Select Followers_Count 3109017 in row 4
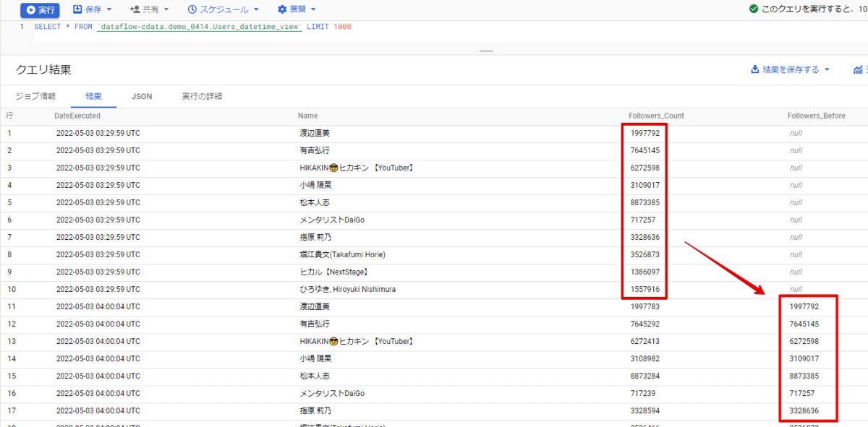 [645, 185]
